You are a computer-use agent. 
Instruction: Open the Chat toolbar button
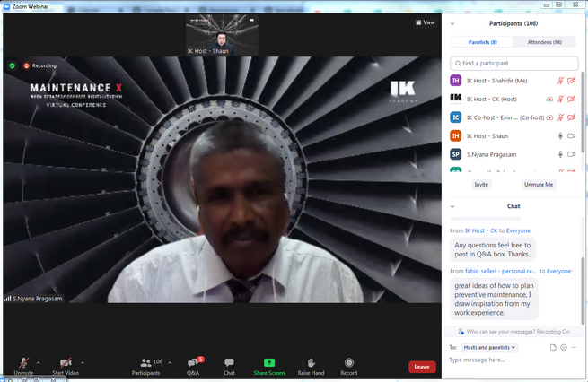click(229, 367)
